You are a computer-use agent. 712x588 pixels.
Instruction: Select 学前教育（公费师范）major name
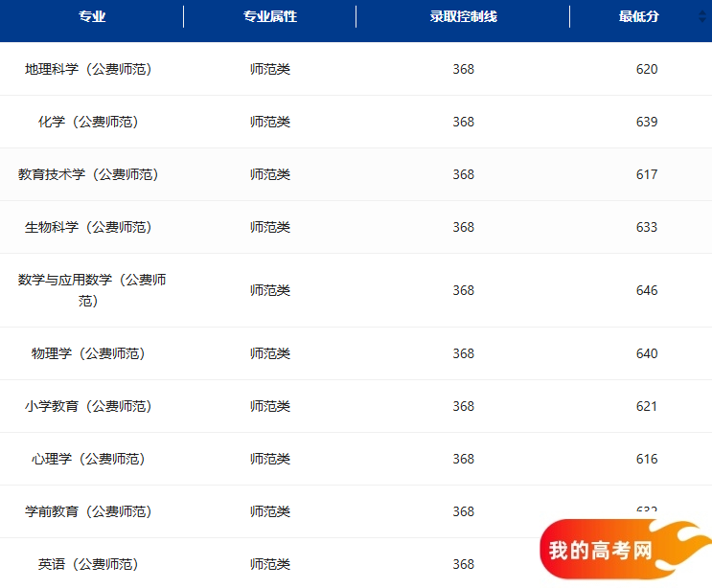[88, 511]
